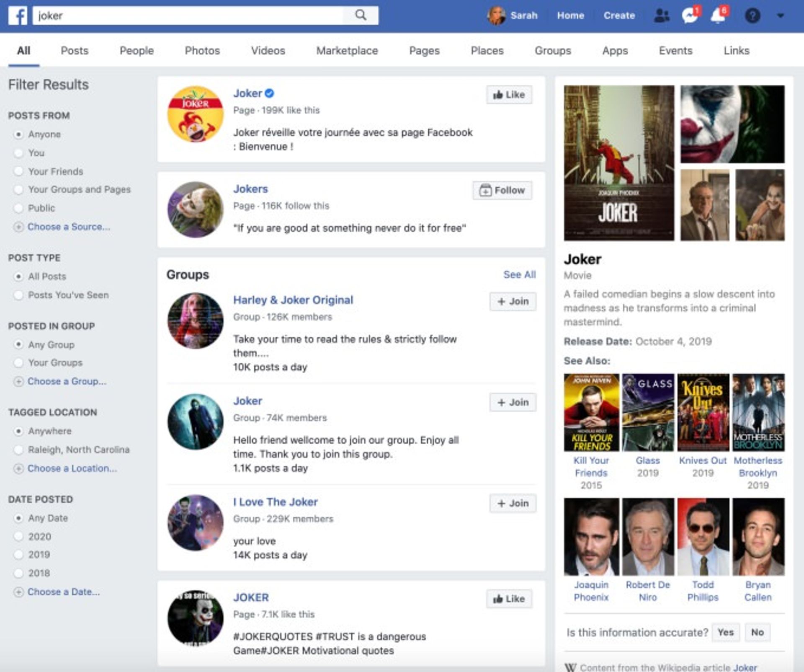This screenshot has width=804, height=672.
Task: Enable the Posts You've Seen filter
Action: (18, 295)
